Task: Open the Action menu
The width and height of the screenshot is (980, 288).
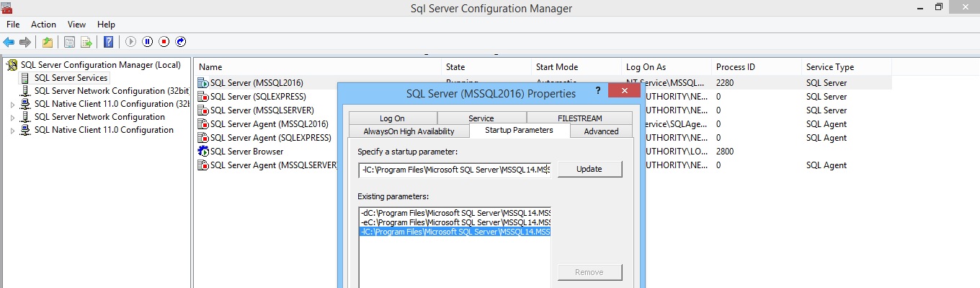Action: (43, 25)
